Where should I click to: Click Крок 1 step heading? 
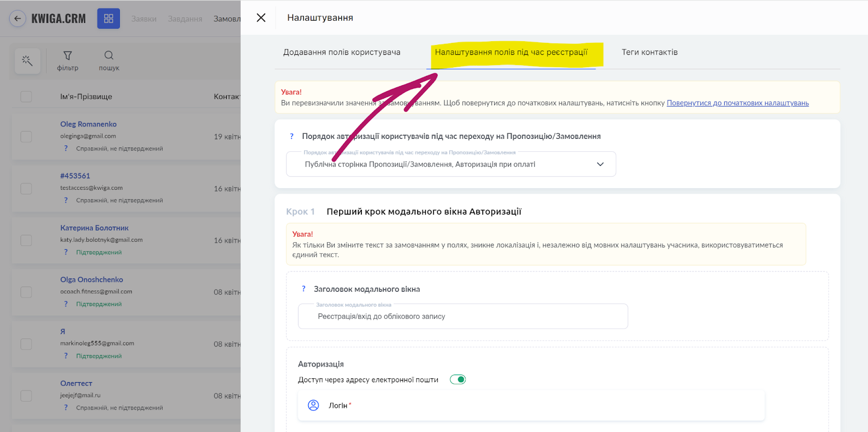[301, 211]
